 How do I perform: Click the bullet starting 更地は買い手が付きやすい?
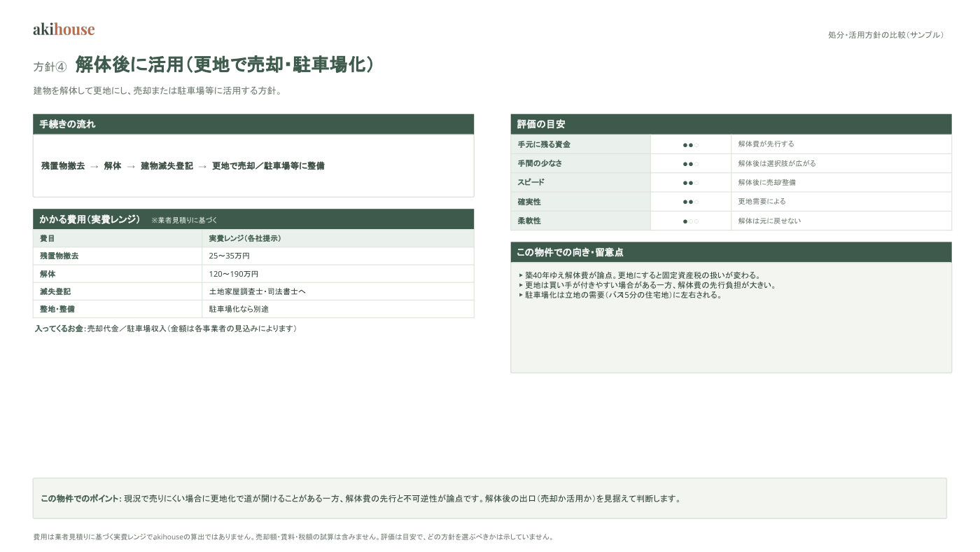647,285
